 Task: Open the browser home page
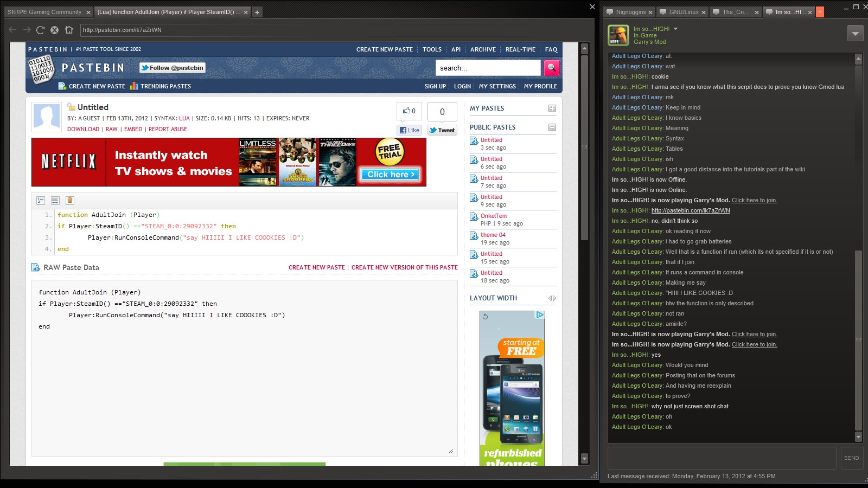69,30
